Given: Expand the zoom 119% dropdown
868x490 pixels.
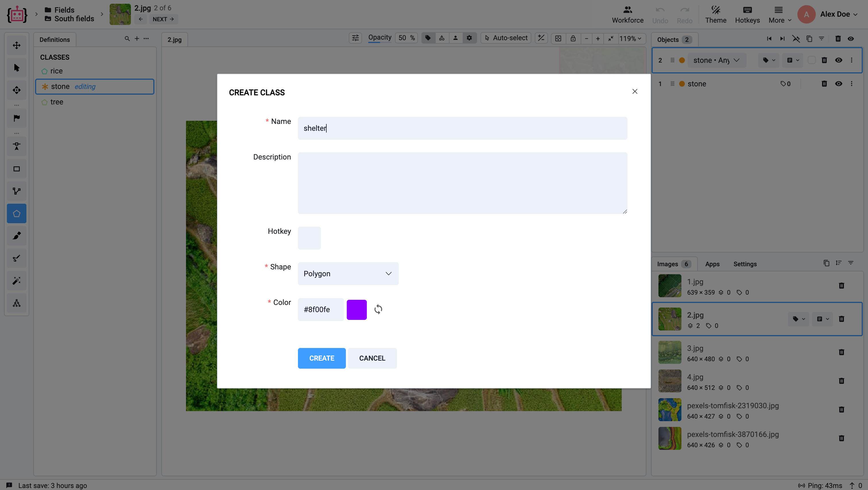Looking at the screenshot, I should pyautogui.click(x=630, y=38).
